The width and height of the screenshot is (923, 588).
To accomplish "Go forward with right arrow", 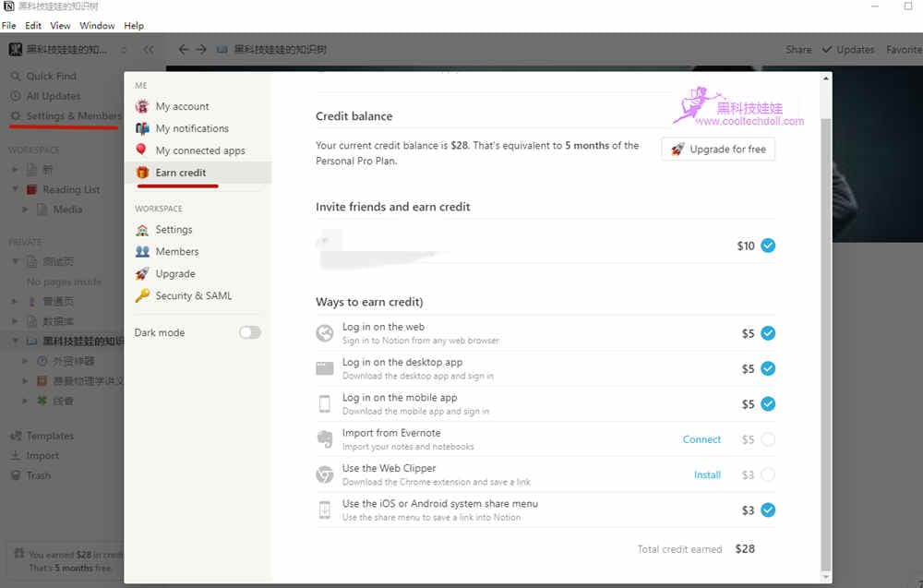I will (x=201, y=50).
